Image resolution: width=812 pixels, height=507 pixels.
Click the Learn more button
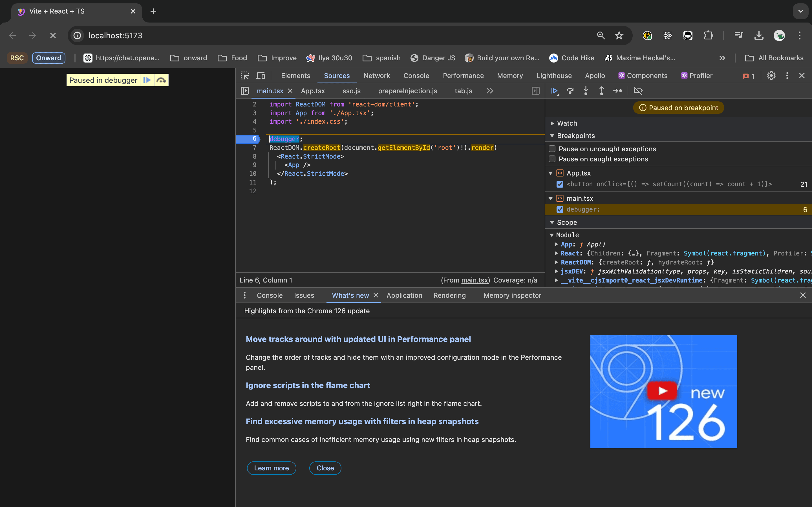point(271,468)
